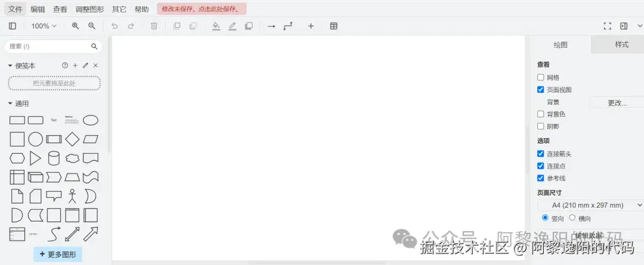The image size is (644, 265).
Task: Open the 100% zoom dropdown
Action: tap(44, 26)
